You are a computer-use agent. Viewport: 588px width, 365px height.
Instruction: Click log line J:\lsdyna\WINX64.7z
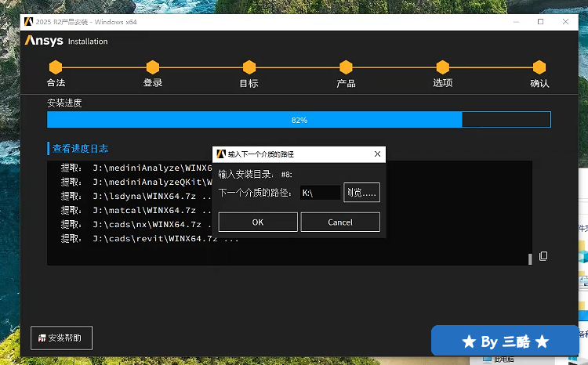click(136, 196)
